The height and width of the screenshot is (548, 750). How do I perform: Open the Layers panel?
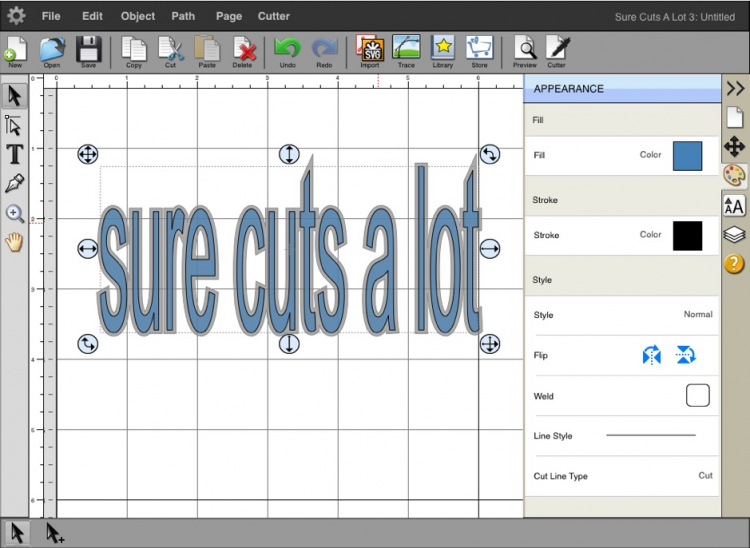734,235
